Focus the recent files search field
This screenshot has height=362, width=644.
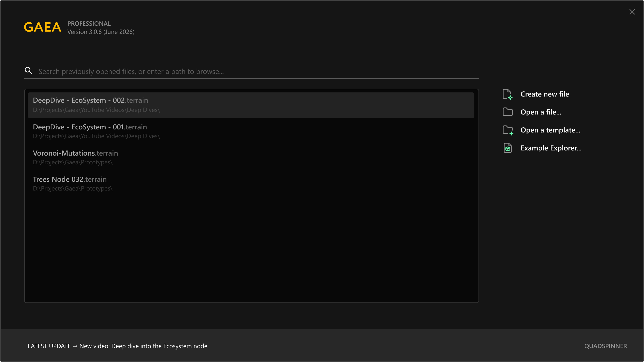pyautogui.click(x=257, y=71)
